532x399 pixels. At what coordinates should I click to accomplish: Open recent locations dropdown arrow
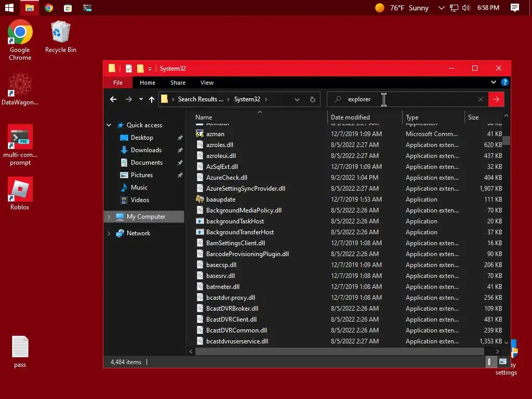click(141, 99)
